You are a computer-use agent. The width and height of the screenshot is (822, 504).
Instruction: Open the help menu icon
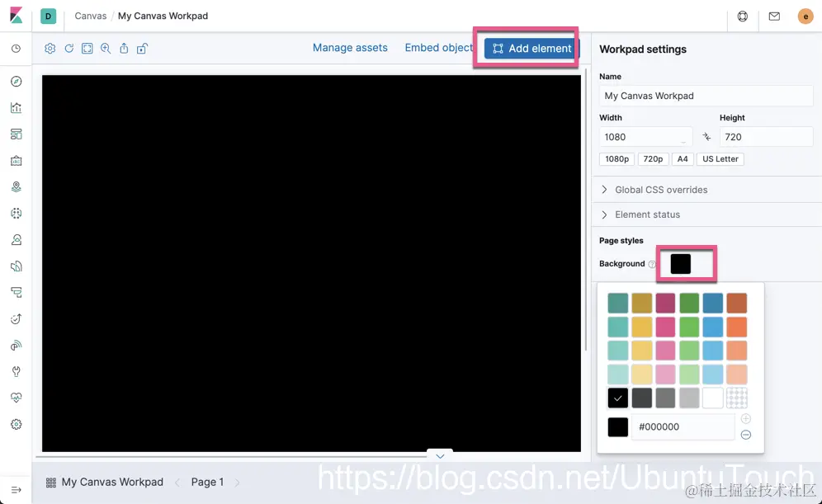tap(742, 16)
